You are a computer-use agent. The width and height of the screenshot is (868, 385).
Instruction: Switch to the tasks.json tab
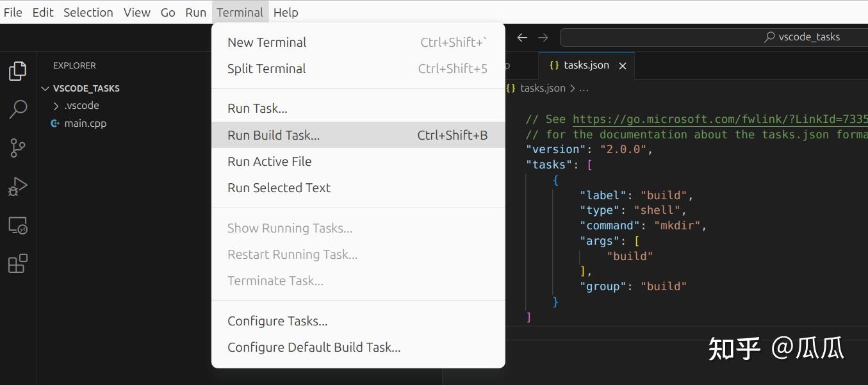click(x=585, y=65)
